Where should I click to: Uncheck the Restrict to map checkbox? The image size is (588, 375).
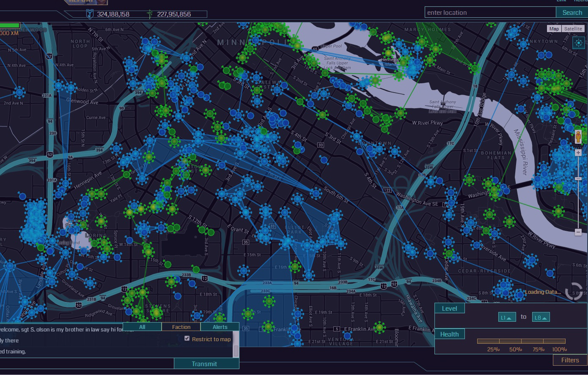[x=187, y=338]
